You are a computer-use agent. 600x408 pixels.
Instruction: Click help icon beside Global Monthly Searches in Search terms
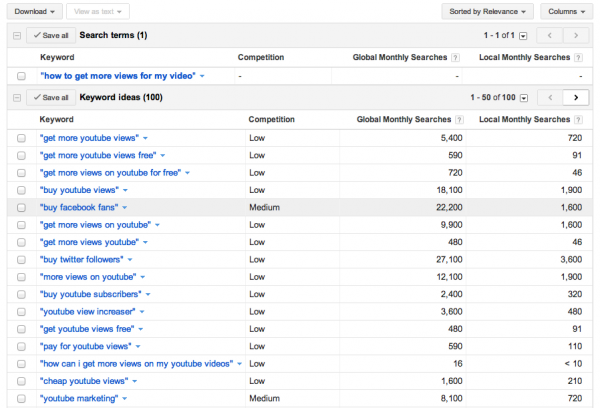point(456,58)
